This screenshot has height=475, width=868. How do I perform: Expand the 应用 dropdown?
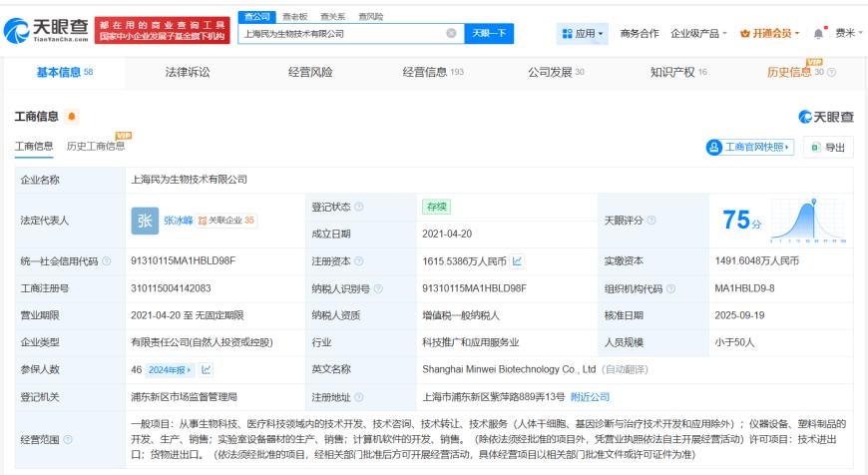[x=582, y=34]
